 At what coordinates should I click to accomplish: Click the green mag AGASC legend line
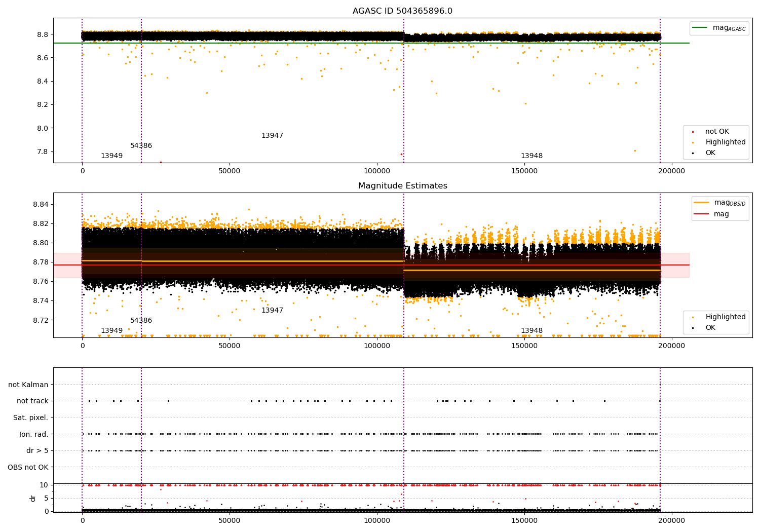point(701,28)
